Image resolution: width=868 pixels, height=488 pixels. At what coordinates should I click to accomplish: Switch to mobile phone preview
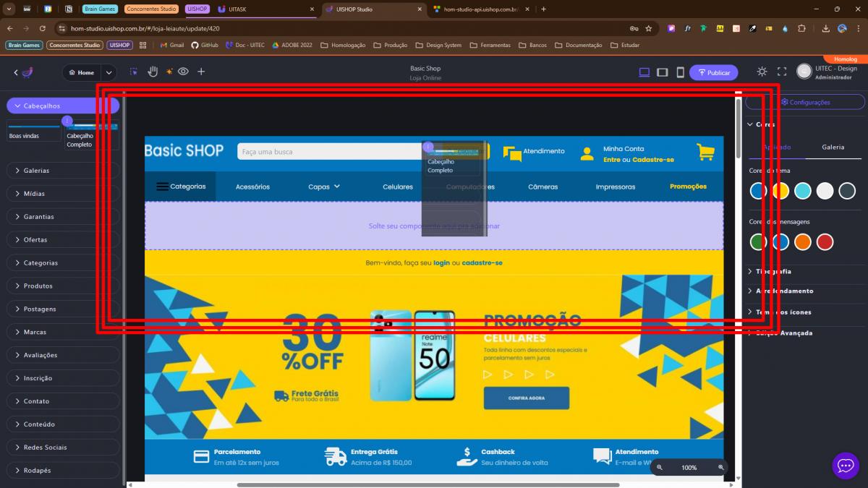[680, 72]
